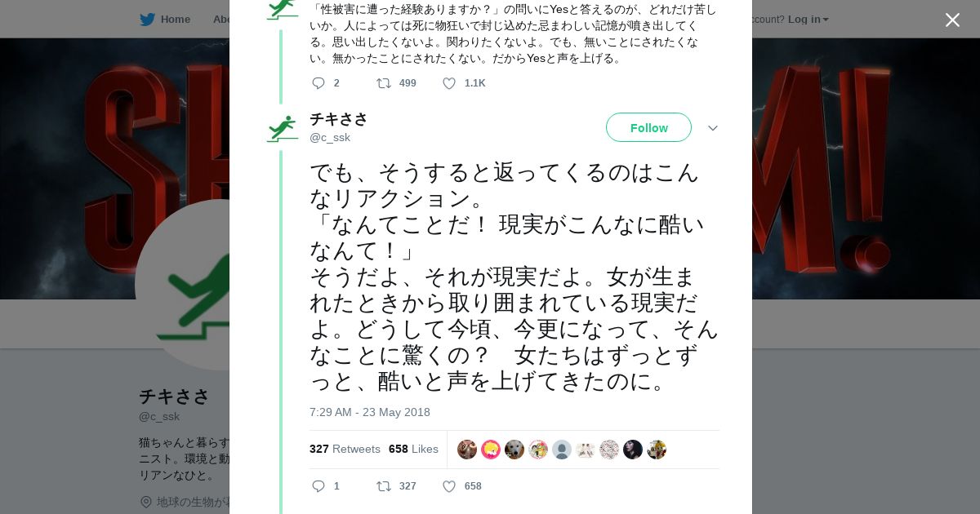Reply to the main tweet with 1 reply
The width and height of the screenshot is (980, 514).
(x=318, y=486)
